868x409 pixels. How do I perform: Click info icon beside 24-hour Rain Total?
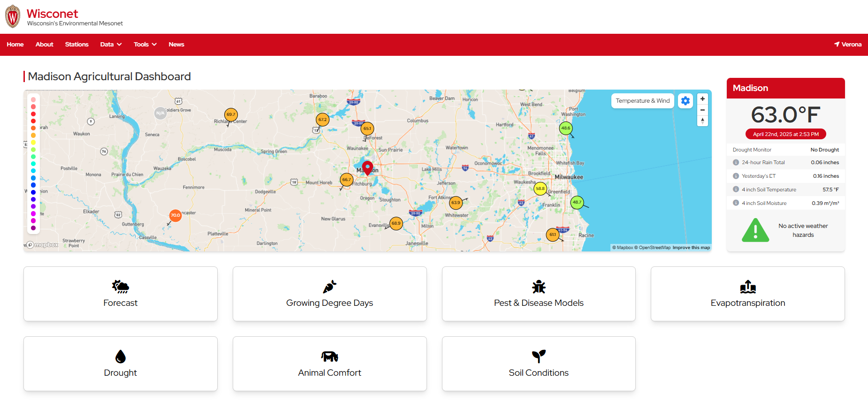click(736, 162)
